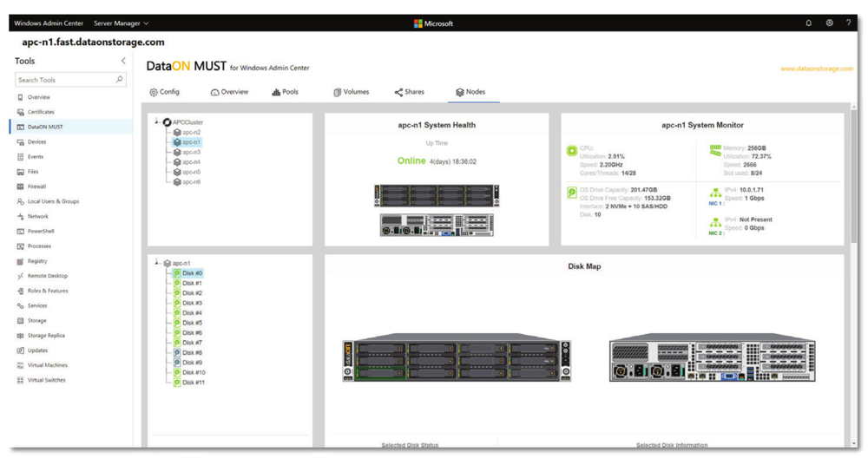Focus the Search Tools input field
Screen dimensions: 868x465
coord(70,80)
